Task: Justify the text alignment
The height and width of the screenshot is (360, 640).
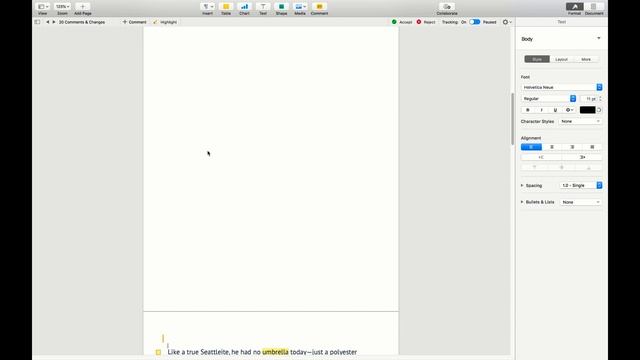Action: click(x=592, y=147)
